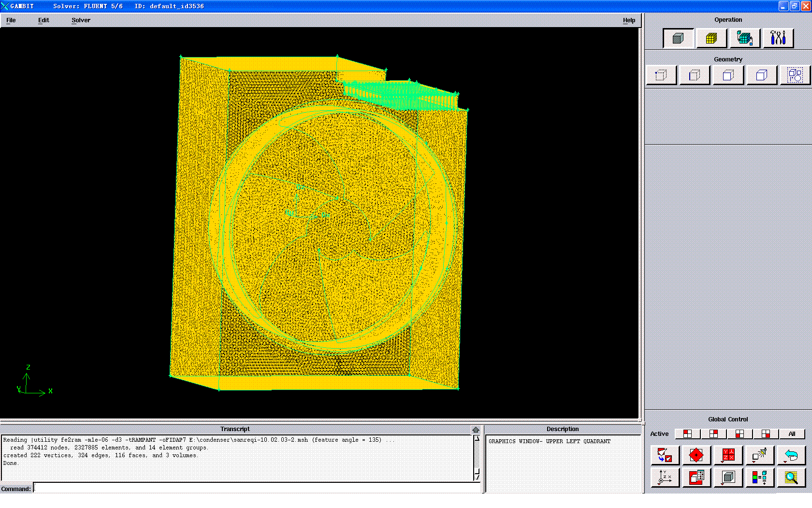Open the Solver menu
The image size is (812, 508).
click(81, 20)
